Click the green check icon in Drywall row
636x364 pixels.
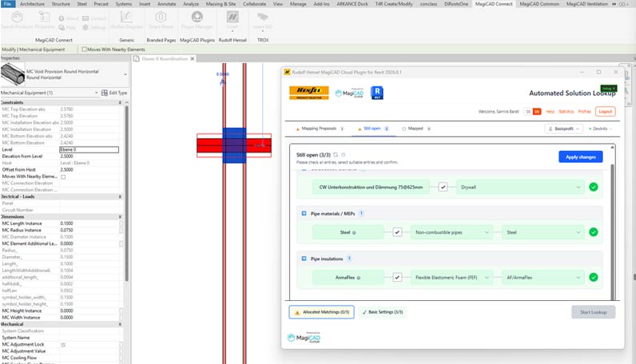point(594,187)
